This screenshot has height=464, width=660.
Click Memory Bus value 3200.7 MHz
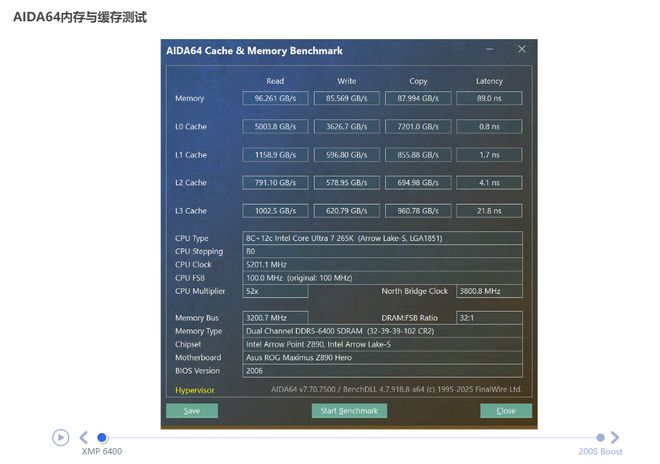275,318
